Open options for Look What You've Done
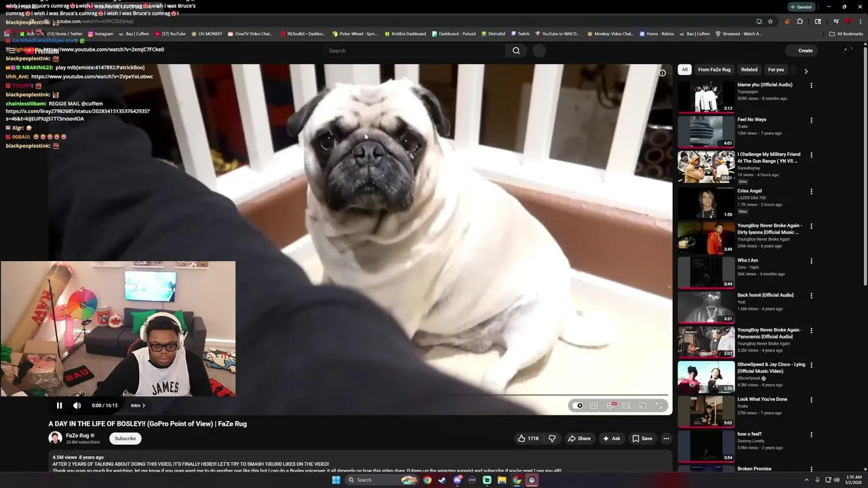The height and width of the screenshot is (488, 868). click(811, 401)
